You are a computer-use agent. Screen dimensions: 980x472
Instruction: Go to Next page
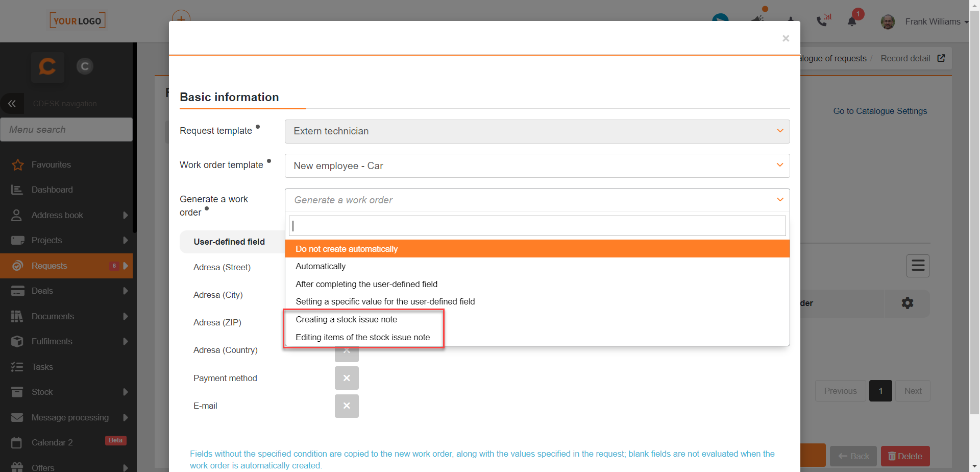click(913, 391)
